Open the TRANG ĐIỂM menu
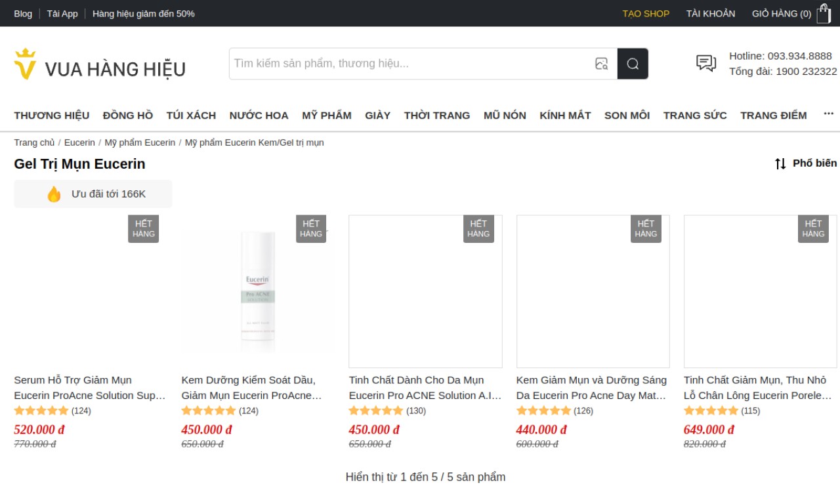Screen dimensions: 840x504 click(774, 115)
